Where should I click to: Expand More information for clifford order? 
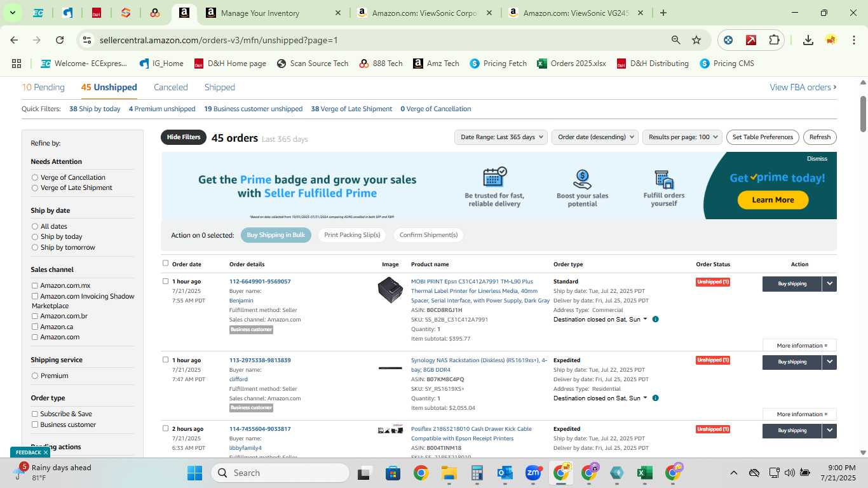click(800, 414)
